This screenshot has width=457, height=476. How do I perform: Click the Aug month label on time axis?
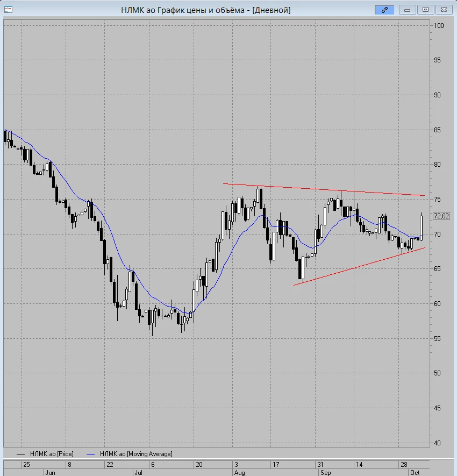pos(239,473)
